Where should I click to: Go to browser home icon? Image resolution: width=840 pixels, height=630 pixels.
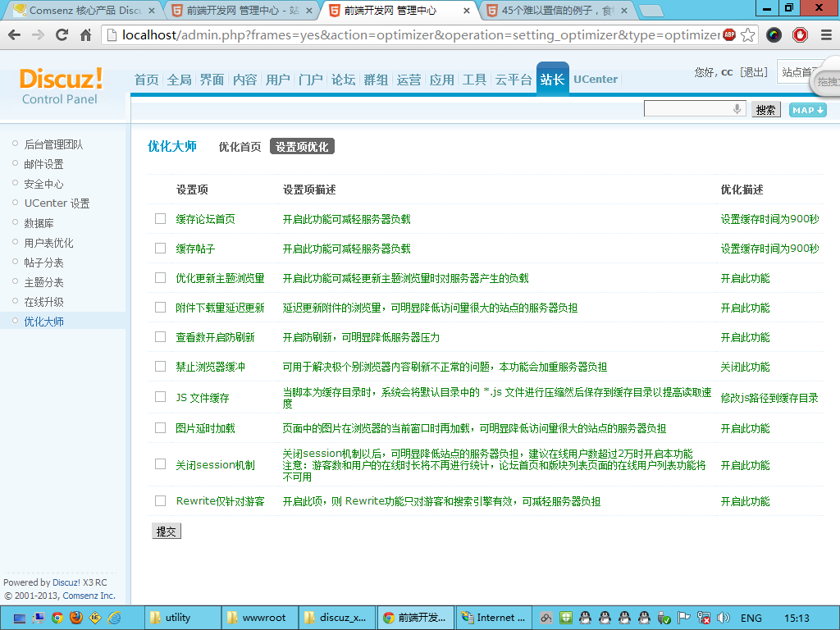pos(85,35)
